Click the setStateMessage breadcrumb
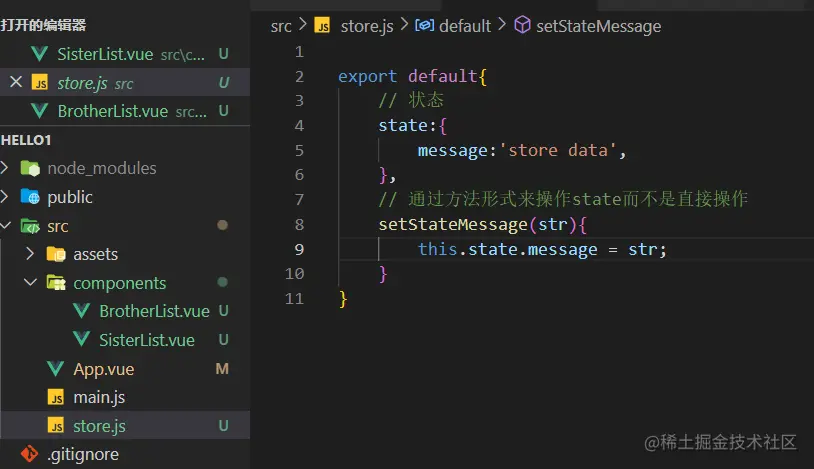Screen dimensions: 814x469 pos(598,26)
